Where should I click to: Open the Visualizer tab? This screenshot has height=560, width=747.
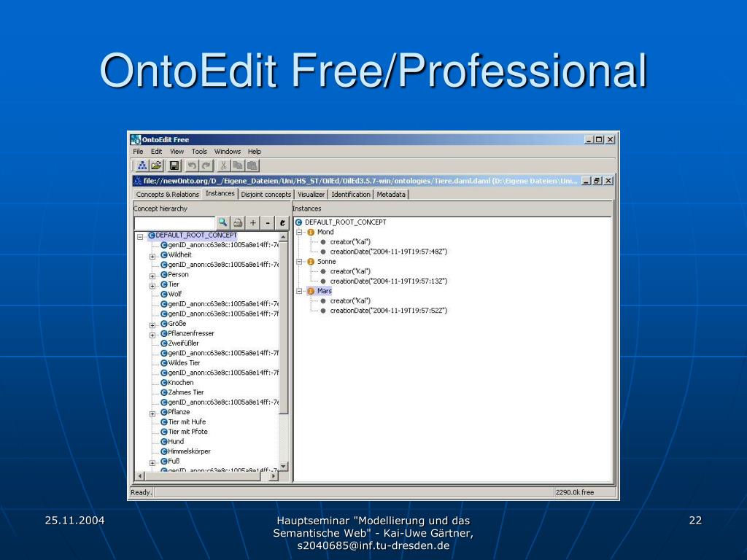(x=311, y=194)
